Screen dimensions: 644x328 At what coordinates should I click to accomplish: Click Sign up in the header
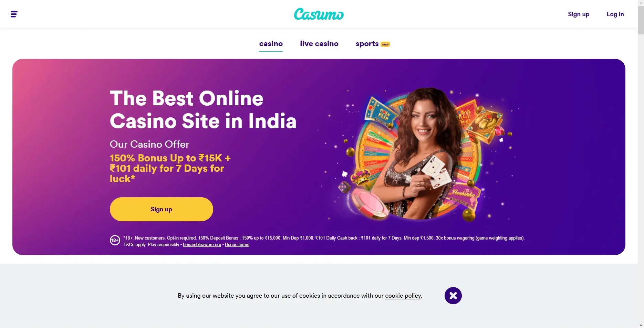tap(579, 14)
